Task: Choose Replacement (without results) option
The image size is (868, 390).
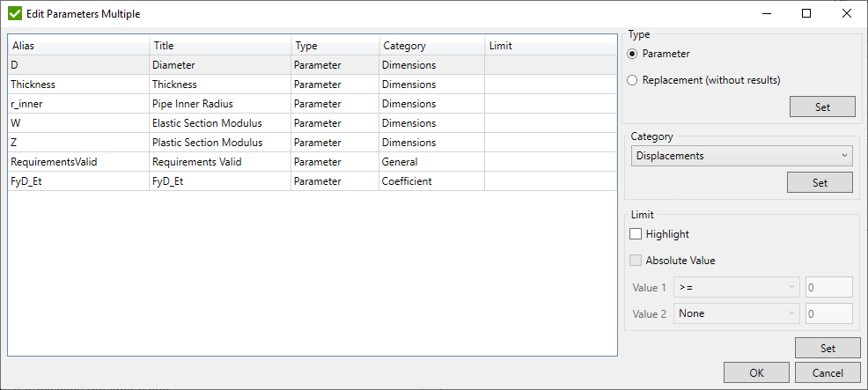Action: [632, 80]
